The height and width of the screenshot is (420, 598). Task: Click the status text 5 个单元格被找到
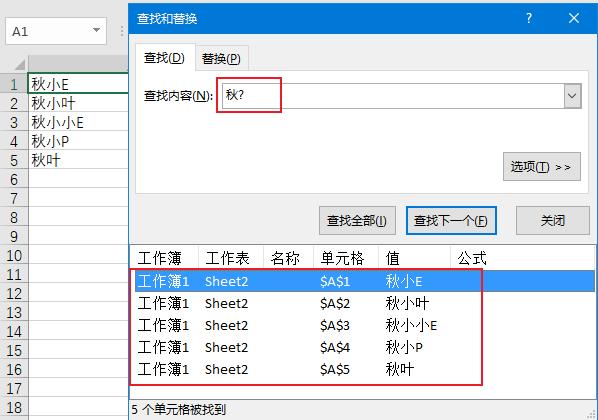pyautogui.click(x=179, y=409)
